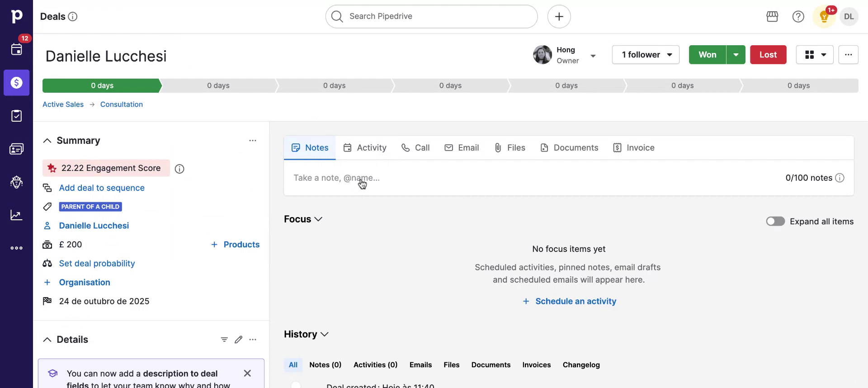Click Hong owner avatar
Image resolution: width=868 pixels, height=388 pixels.
point(542,55)
